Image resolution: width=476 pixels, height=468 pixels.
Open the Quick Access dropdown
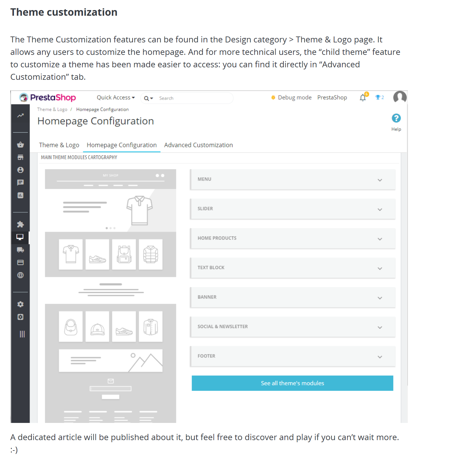(116, 98)
